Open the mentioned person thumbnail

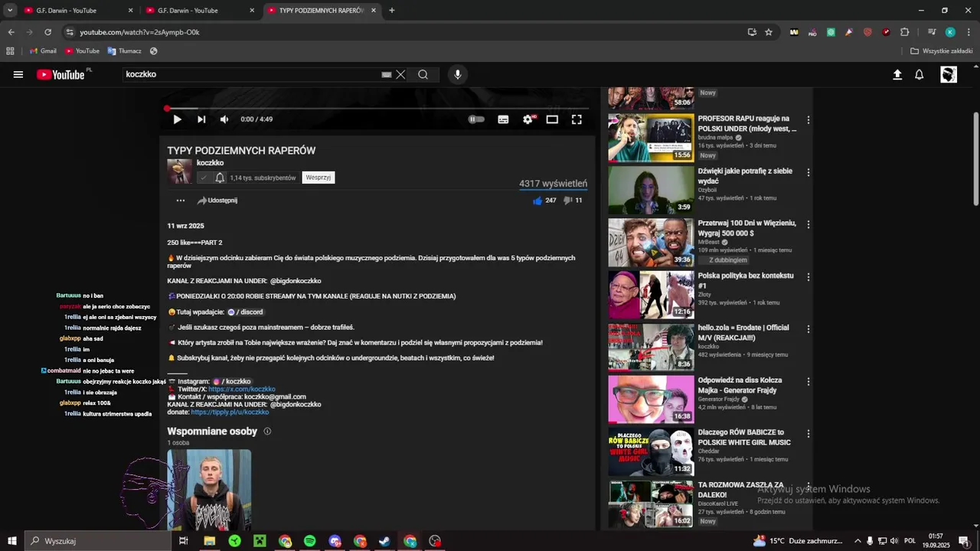(x=209, y=490)
